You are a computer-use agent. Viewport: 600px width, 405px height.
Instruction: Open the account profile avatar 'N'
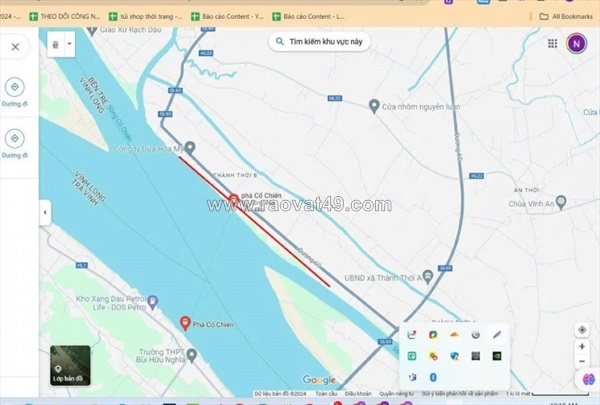tap(577, 43)
